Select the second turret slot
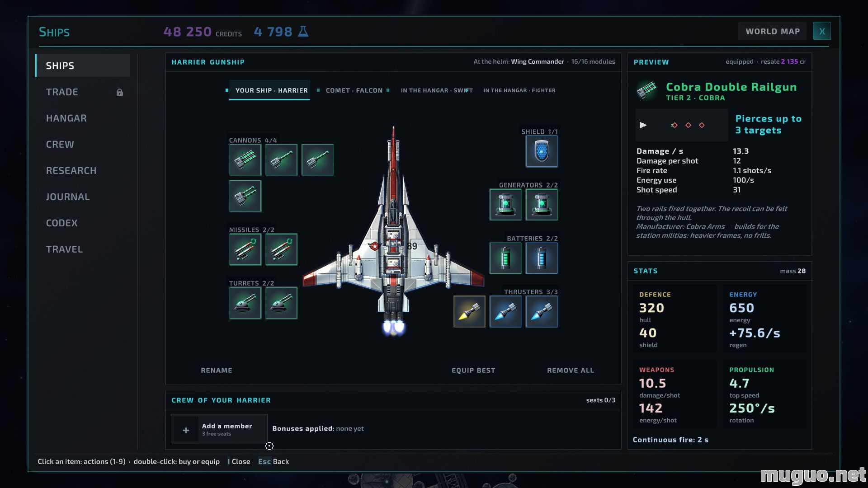The image size is (868, 488). [x=281, y=303]
